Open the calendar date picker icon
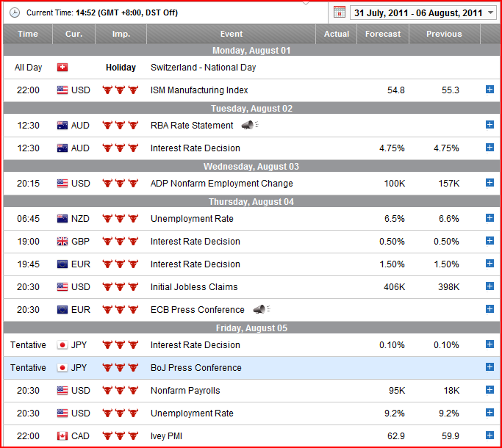Screen dimensions: 502x448 (x=340, y=12)
